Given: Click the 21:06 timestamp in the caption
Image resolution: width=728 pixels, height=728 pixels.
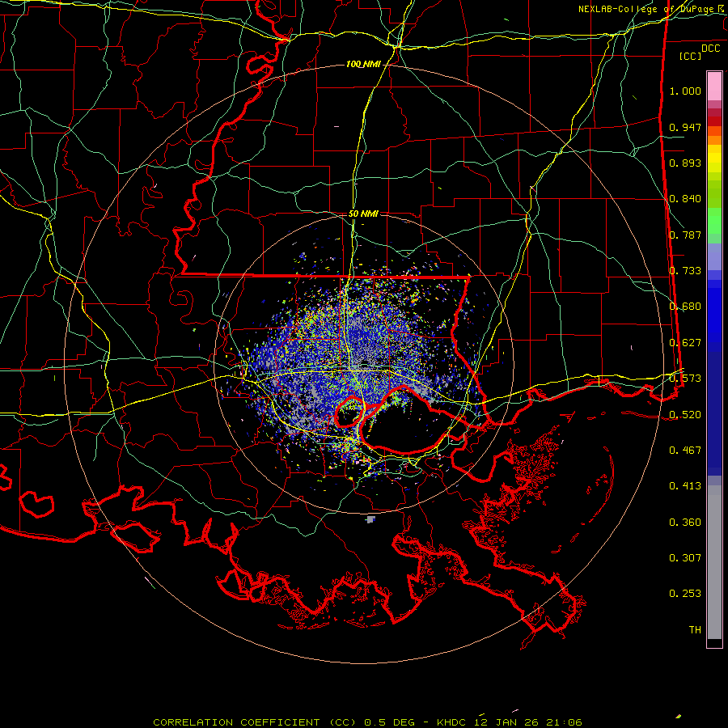Looking at the screenshot, I should tap(564, 722).
